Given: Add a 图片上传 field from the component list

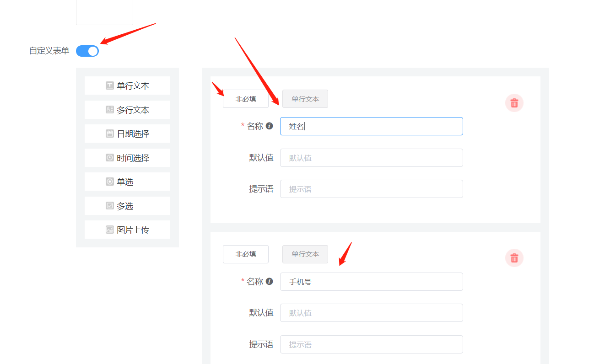Looking at the screenshot, I should pos(127,230).
